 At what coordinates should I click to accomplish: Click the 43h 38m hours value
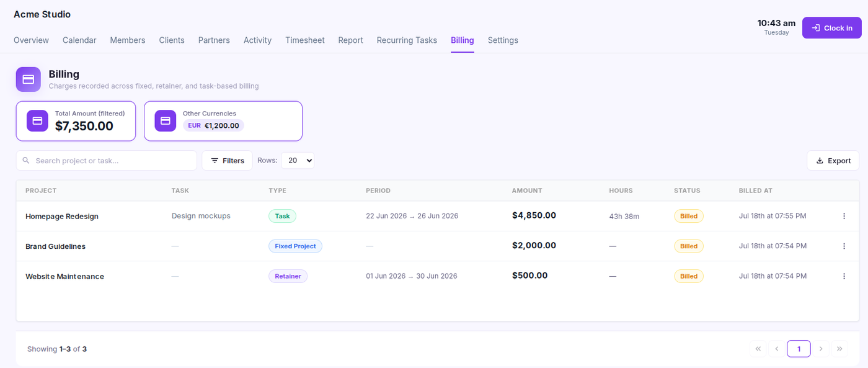624,217
